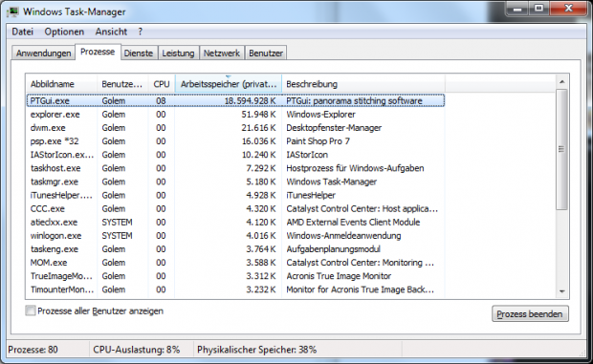
Task: Click Hostprozess für Windows-Aufgaben description
Action: (355, 168)
